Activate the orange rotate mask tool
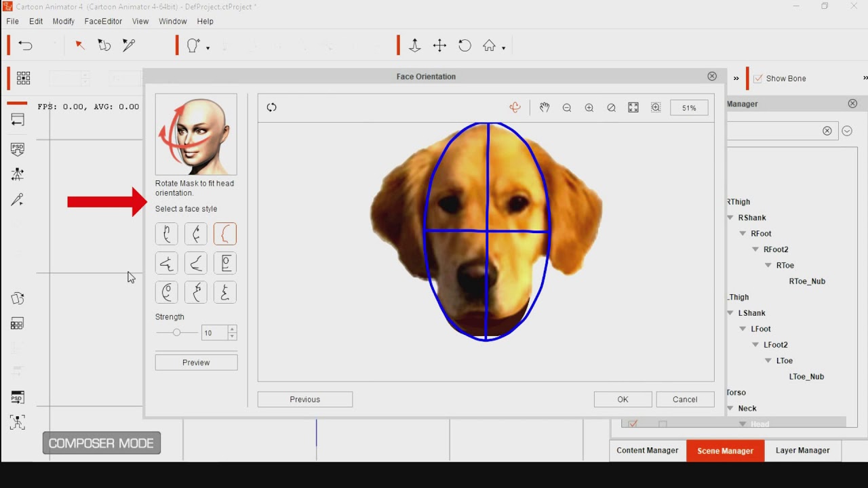Viewport: 868px width, 488px height. coord(515,107)
